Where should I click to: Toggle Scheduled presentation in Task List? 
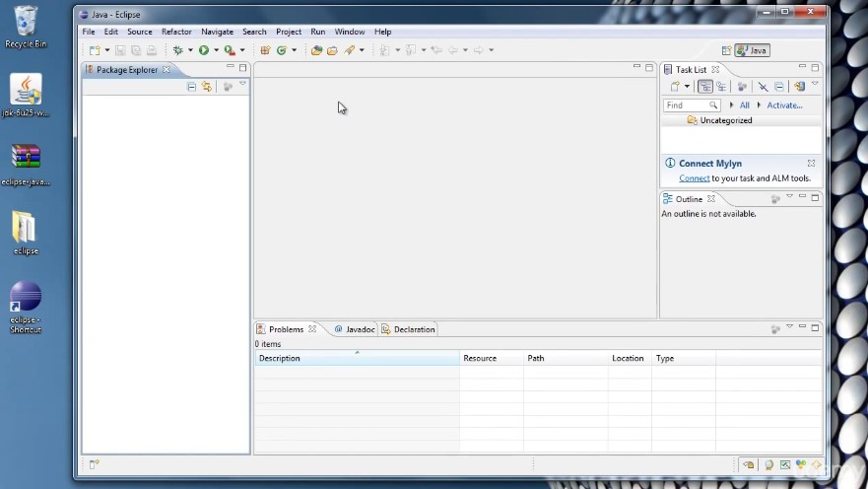pyautogui.click(x=721, y=87)
